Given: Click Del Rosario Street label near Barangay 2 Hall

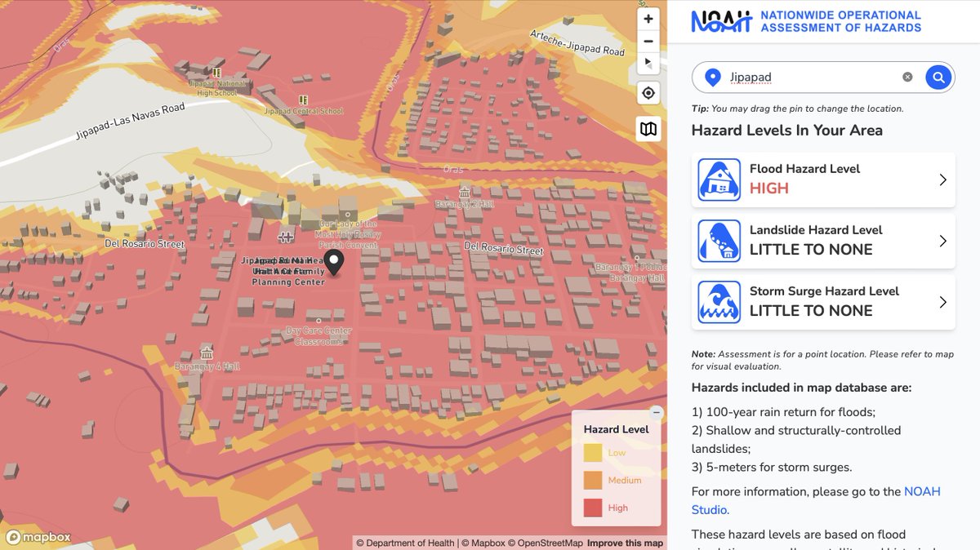Looking at the screenshot, I should [504, 248].
